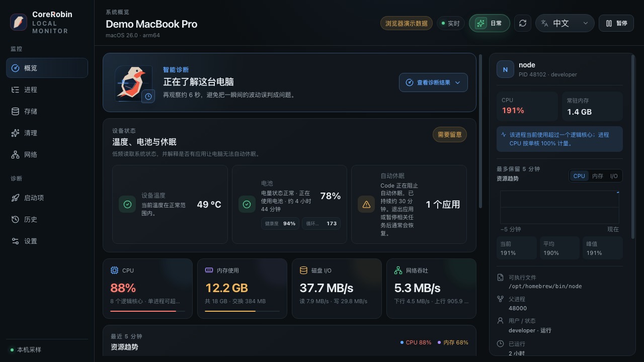Viewport: 644px width, 362px height.
Task: Click the pulse icon in CPU note
Action: 504,135
